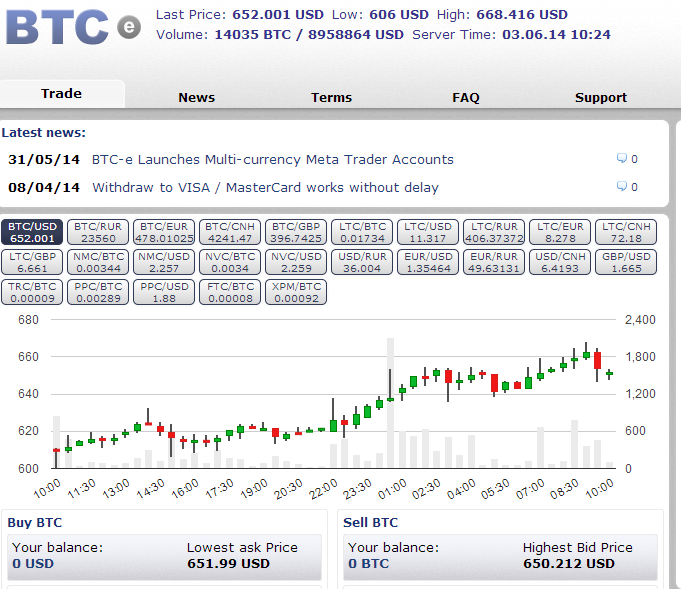Choose USD/RUR pair button
The width and height of the screenshot is (681, 589).
pyautogui.click(x=362, y=262)
